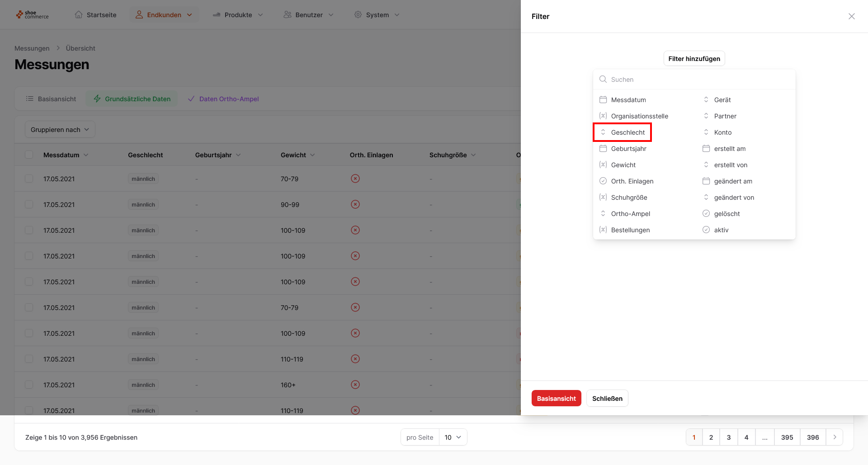Click the Startseite home icon
Screen dimensions: 868x465
[x=79, y=15]
